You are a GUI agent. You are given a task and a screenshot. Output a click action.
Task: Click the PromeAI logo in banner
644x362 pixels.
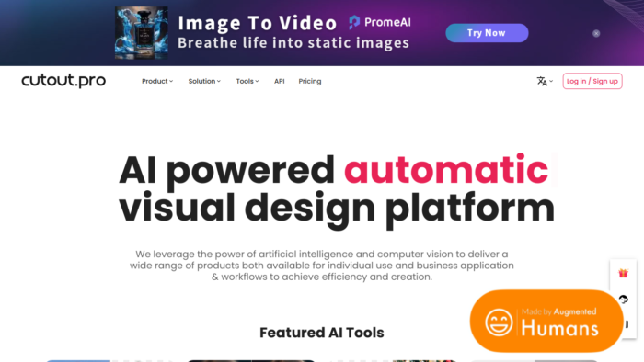point(380,22)
